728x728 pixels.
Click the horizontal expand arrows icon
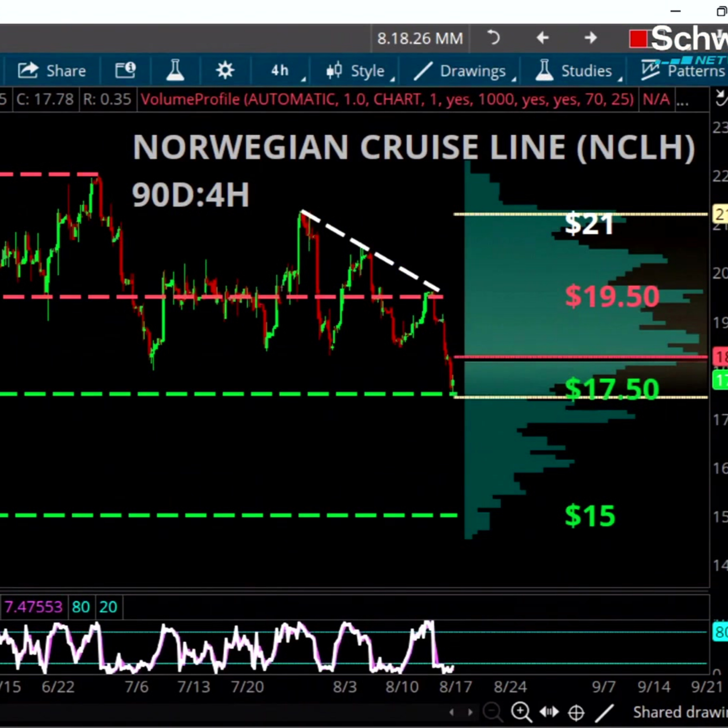[x=549, y=712]
